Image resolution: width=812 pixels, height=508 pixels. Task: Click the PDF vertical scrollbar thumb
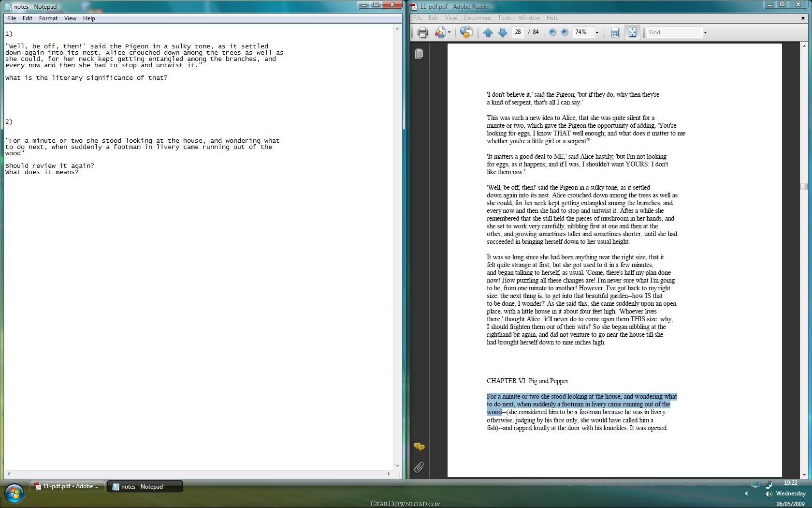tap(804, 187)
